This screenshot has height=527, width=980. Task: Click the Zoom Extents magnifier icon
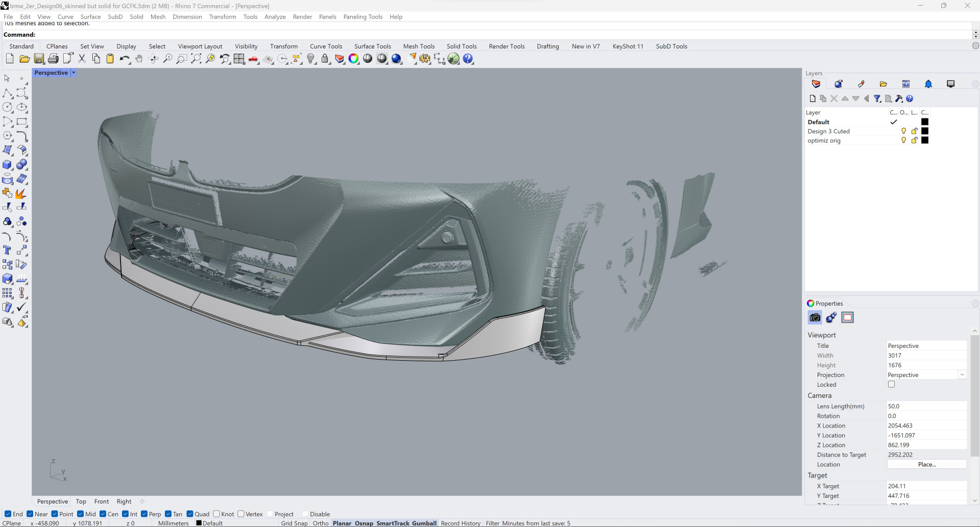click(196, 59)
